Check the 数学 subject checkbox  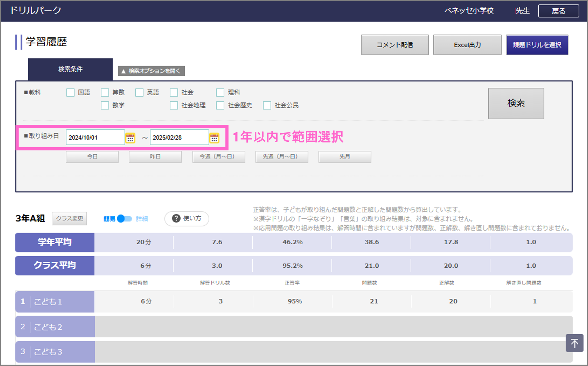pos(105,105)
